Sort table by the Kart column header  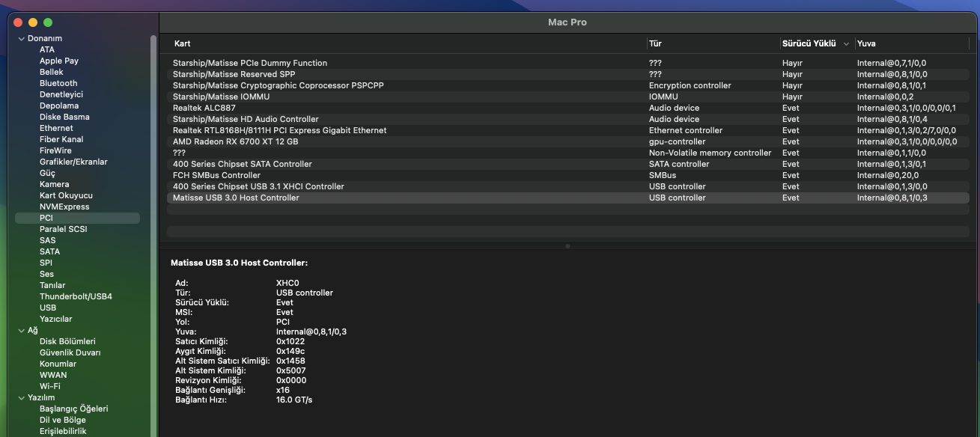[183, 43]
